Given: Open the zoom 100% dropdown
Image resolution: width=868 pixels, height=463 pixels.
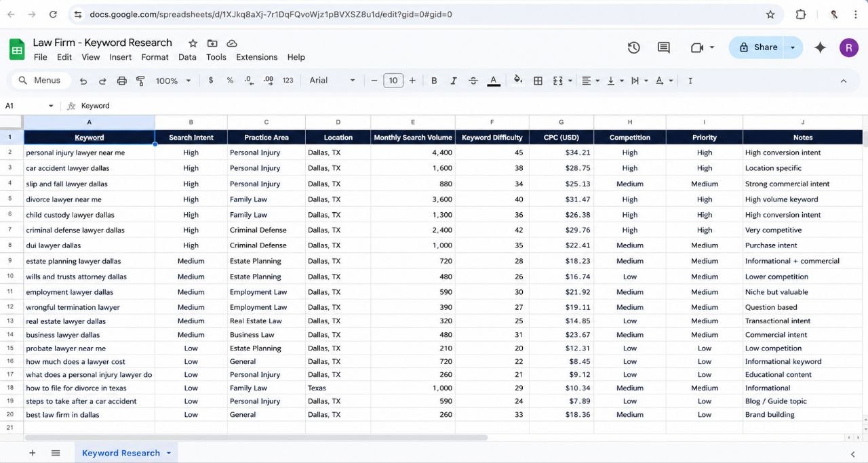Looking at the screenshot, I should click(x=173, y=81).
